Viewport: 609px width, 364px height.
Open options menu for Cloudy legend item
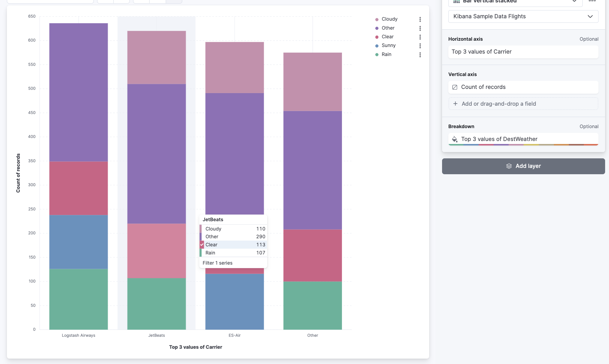tap(420, 19)
